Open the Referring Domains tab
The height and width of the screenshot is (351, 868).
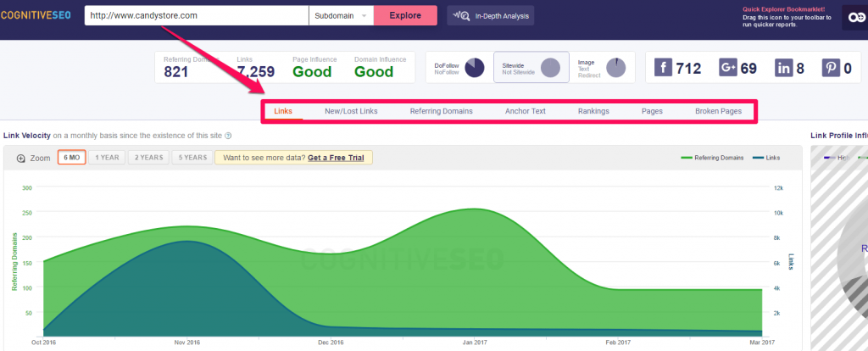(x=441, y=111)
